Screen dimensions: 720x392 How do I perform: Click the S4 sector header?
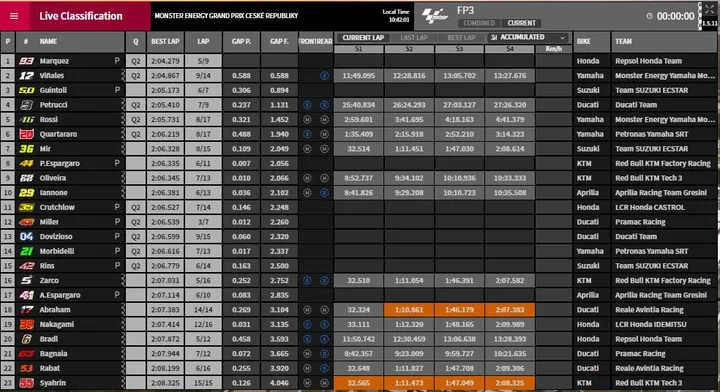click(x=510, y=49)
